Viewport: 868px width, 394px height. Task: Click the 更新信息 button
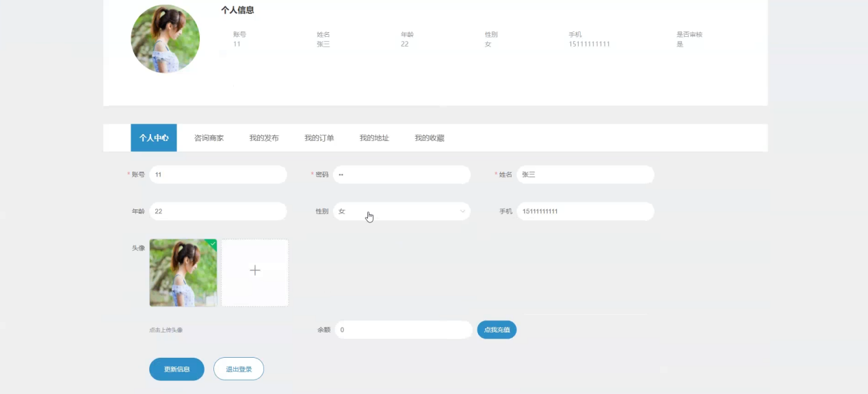point(176,369)
